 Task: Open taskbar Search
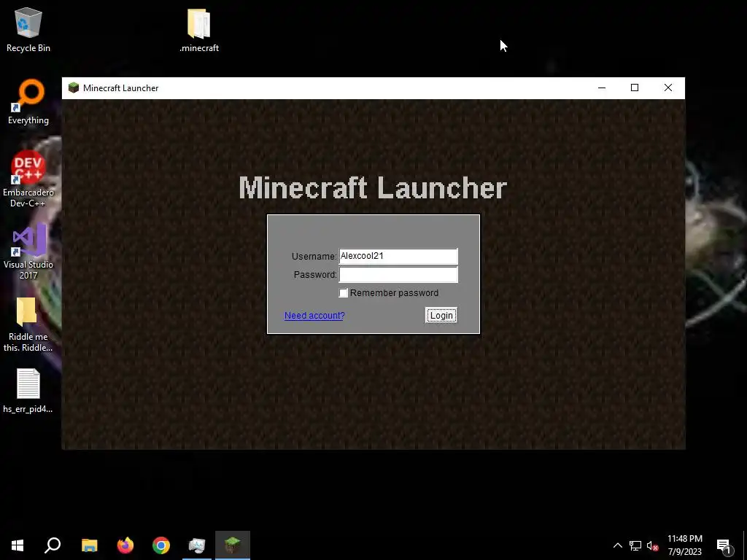tap(53, 545)
